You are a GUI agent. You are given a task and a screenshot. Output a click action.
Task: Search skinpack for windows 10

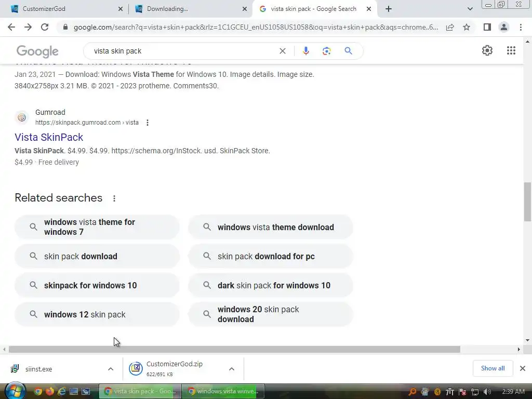click(x=97, y=285)
